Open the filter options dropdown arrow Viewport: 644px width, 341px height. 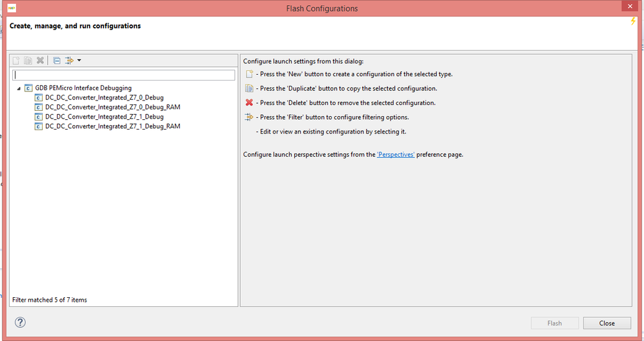tap(79, 61)
